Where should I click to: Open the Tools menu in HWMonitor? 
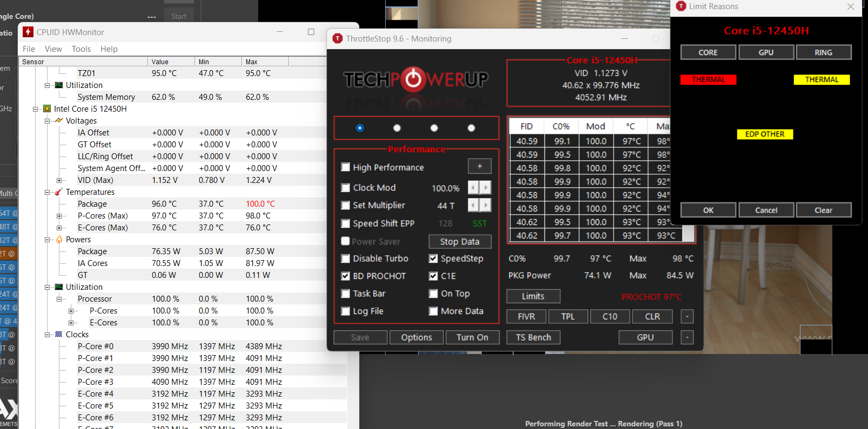click(x=81, y=49)
